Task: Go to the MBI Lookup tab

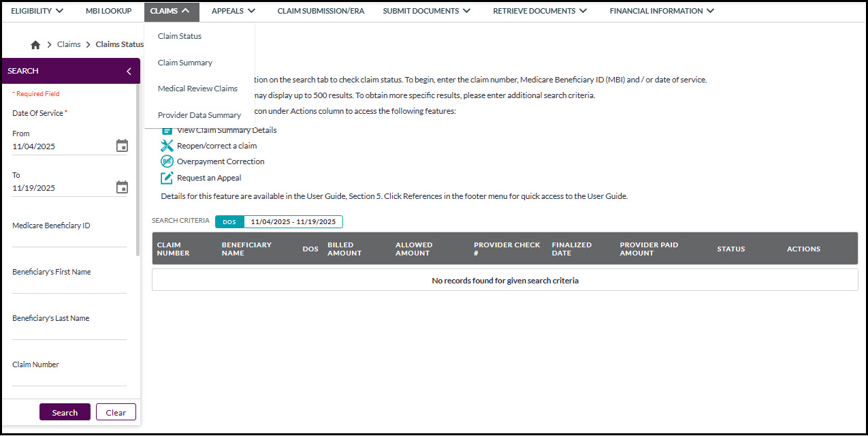Action: pyautogui.click(x=108, y=11)
